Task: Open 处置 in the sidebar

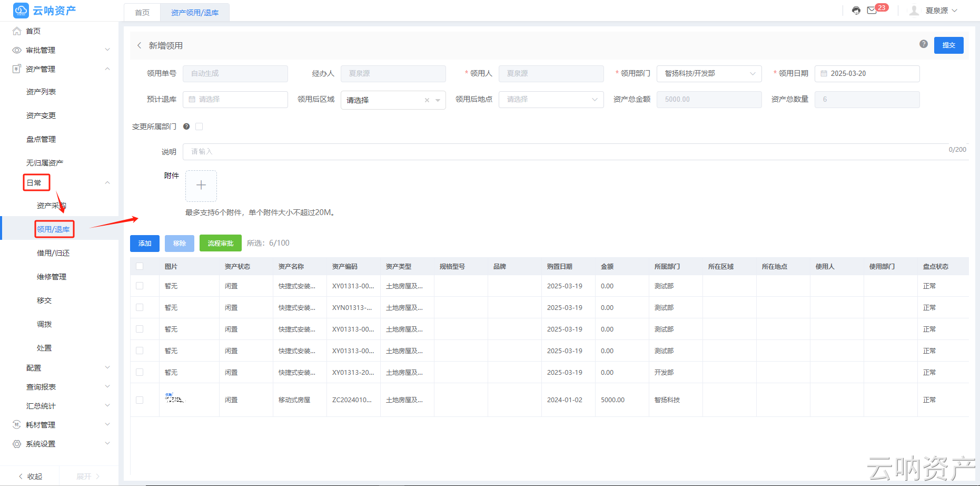Action: [x=44, y=348]
